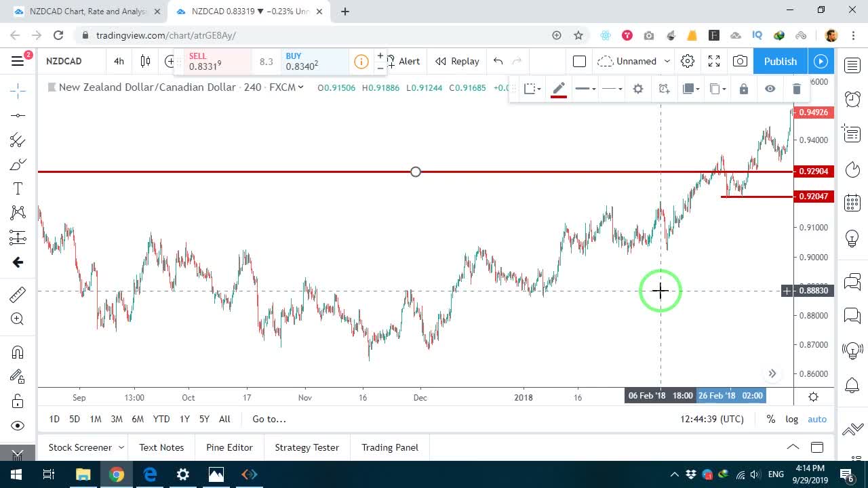Open the Text Notes tab
Screen dimensions: 868x488
pos(161,447)
